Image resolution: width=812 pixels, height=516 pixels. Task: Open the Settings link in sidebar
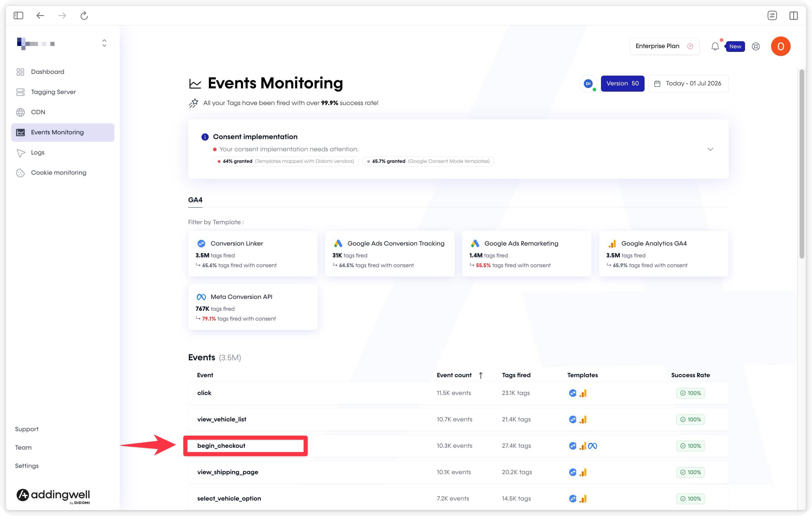coord(27,466)
